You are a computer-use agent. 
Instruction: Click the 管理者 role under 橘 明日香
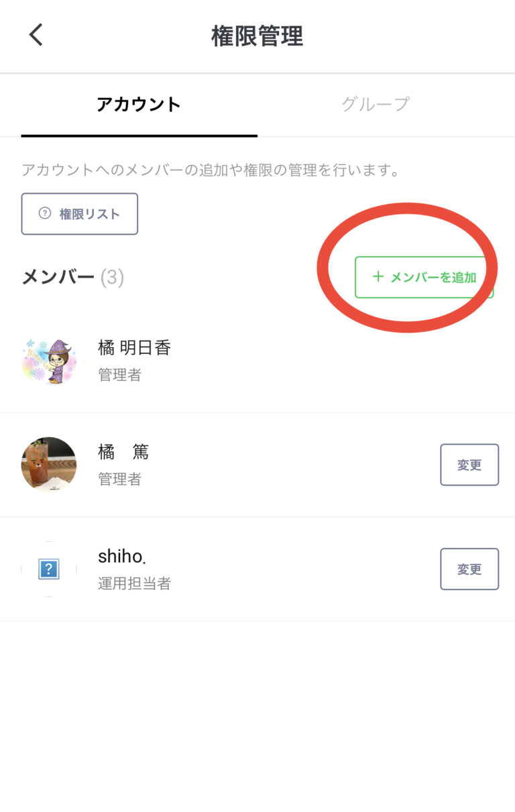coord(120,375)
